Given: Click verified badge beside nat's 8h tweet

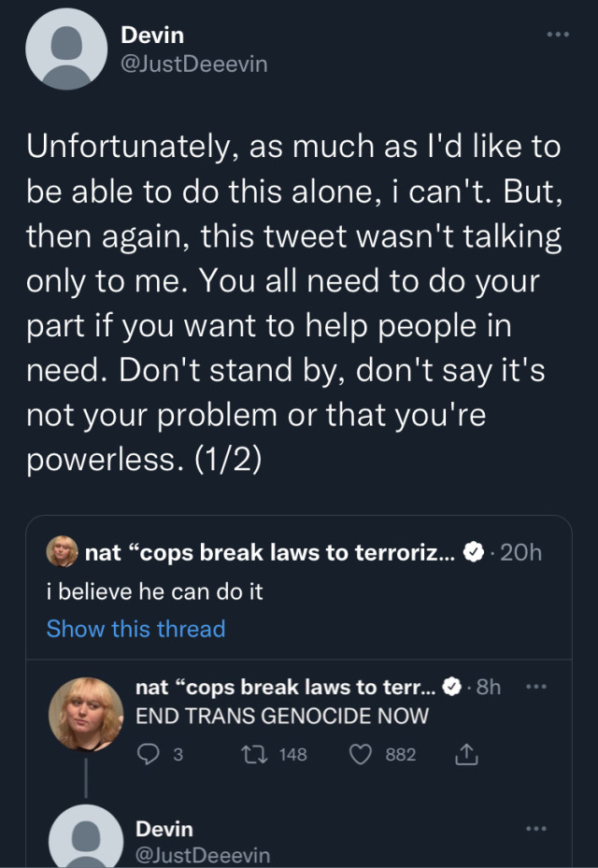Looking at the screenshot, I should tap(453, 688).
